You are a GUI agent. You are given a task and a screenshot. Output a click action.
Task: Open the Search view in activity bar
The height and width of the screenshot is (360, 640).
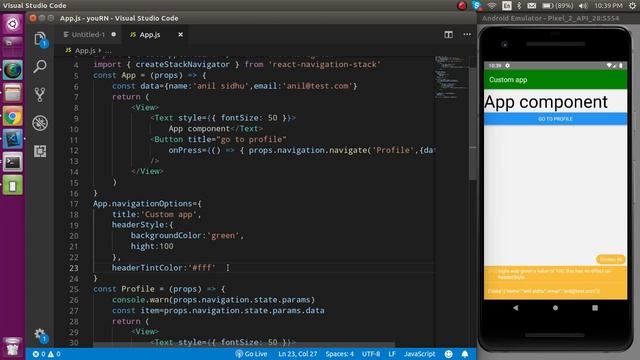(x=40, y=66)
